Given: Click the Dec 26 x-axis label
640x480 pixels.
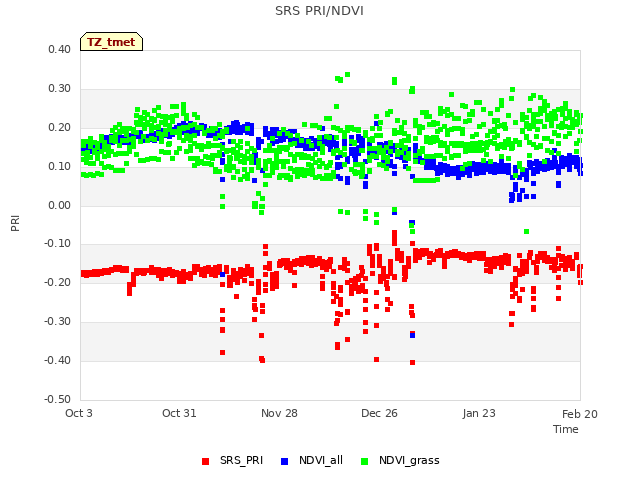Looking at the screenshot, I should [x=379, y=413].
